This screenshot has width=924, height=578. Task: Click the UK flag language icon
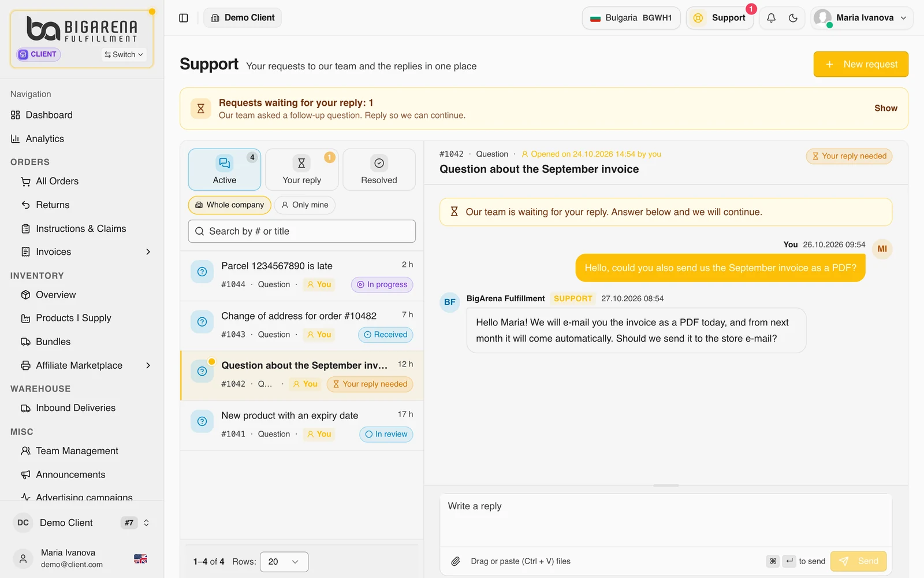(x=140, y=559)
